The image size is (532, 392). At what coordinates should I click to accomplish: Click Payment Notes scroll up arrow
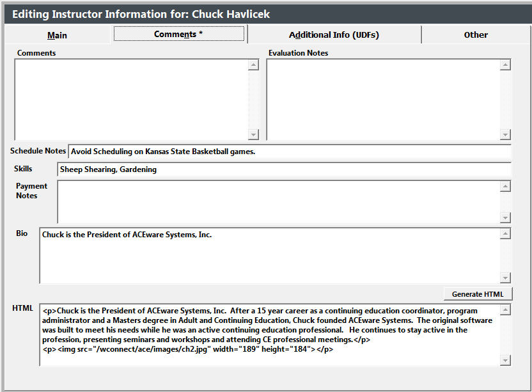coord(505,186)
